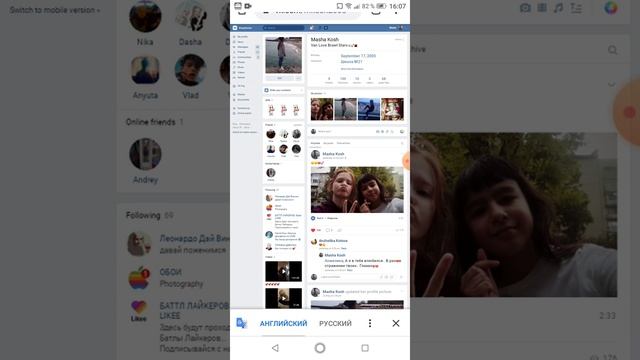
Task: Expand the chevron on updated profile picture post
Action: click(402, 291)
